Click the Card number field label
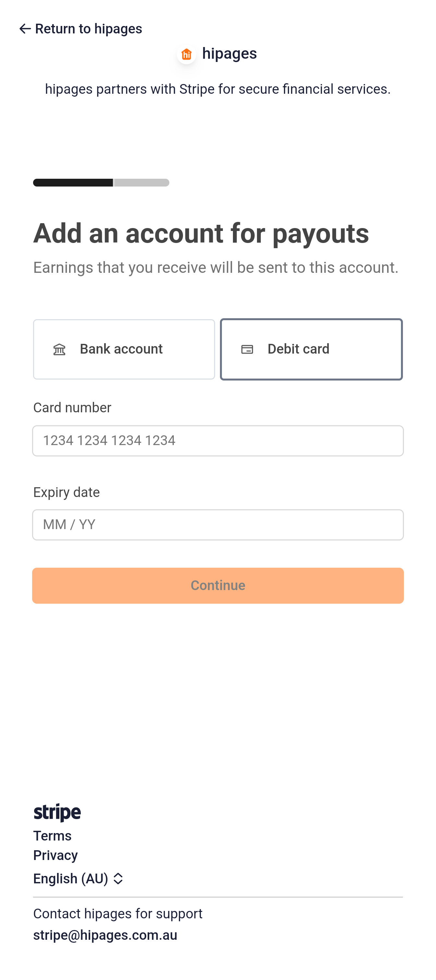Image resolution: width=436 pixels, height=980 pixels. pyautogui.click(x=72, y=408)
